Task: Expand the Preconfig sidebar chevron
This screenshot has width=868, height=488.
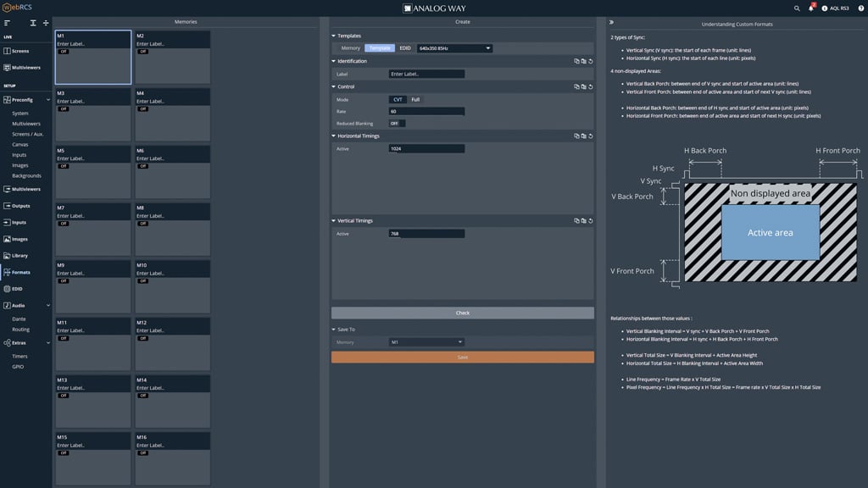Action: [x=48, y=100]
